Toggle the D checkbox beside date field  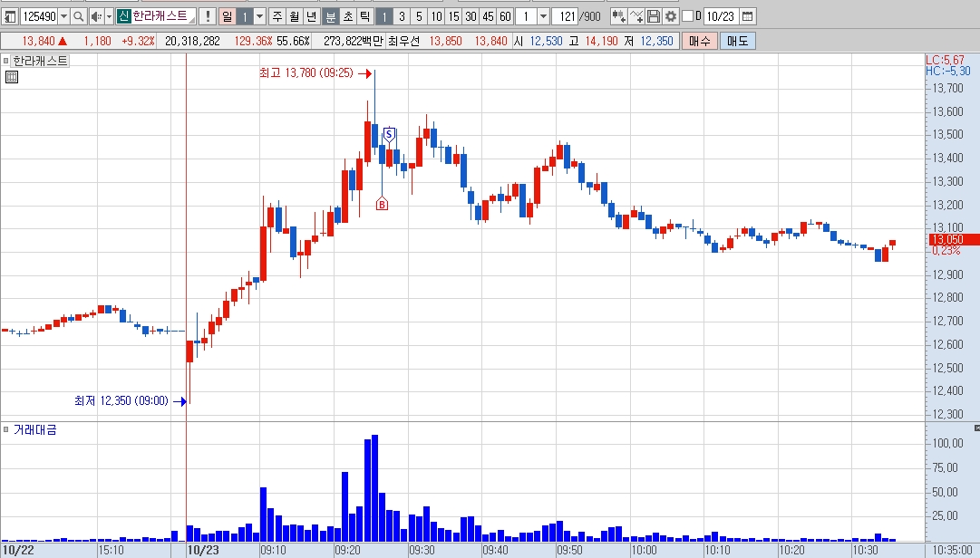click(x=687, y=15)
